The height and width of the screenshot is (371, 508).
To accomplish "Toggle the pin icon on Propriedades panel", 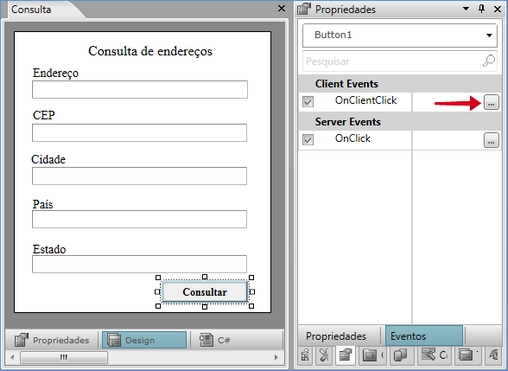I will pos(481,9).
